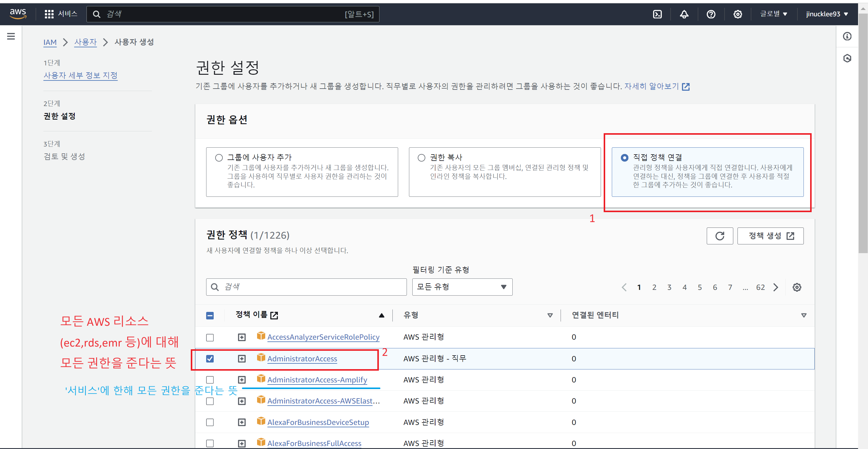Open the jinucklee93 account dropdown
The image size is (868, 449).
pyautogui.click(x=827, y=14)
